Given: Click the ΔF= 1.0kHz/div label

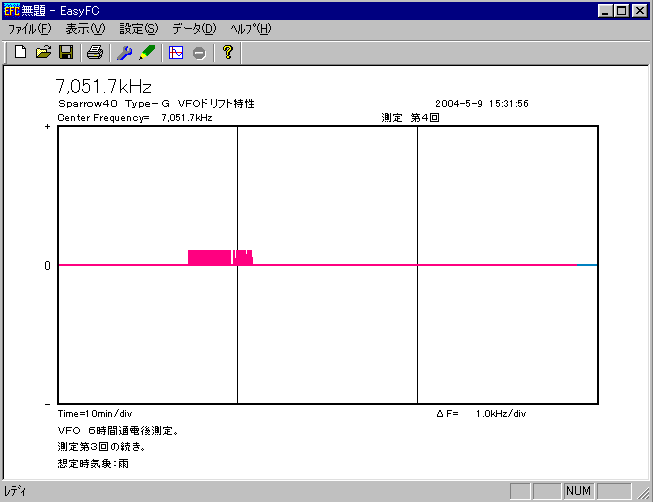Looking at the screenshot, I should pyautogui.click(x=481, y=414).
